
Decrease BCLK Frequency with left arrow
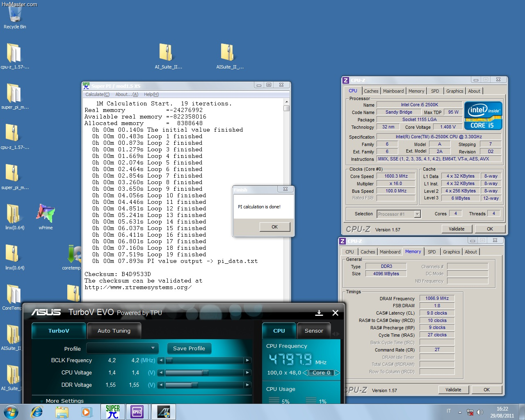coord(161,361)
